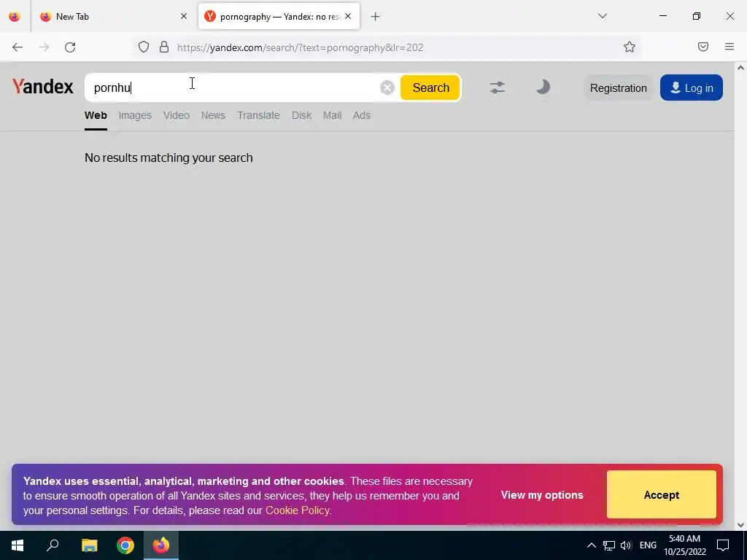The width and height of the screenshot is (747, 560).
Task: Focus the Yandex search text field
Action: click(233, 87)
